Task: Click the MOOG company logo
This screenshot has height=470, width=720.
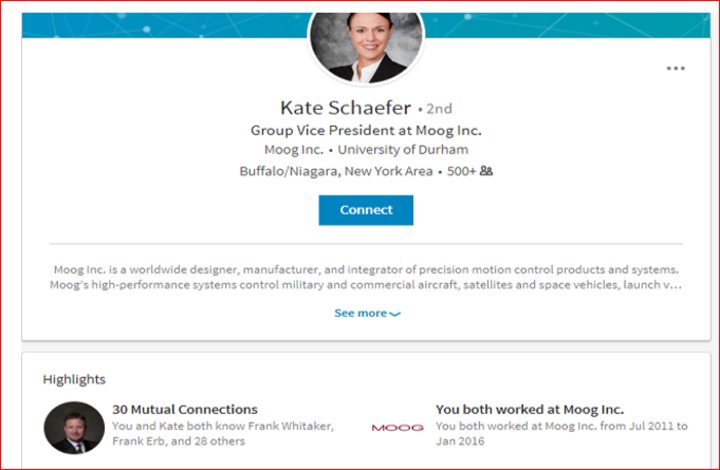Action: (398, 428)
